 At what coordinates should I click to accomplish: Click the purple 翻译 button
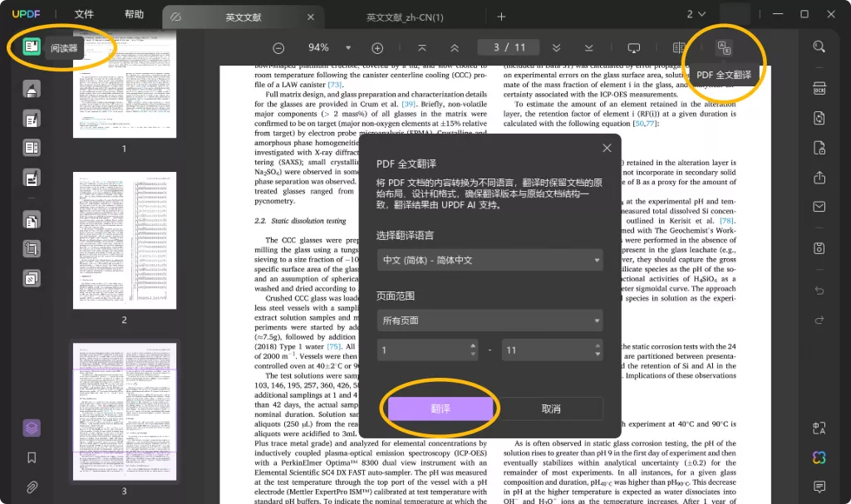coord(440,409)
